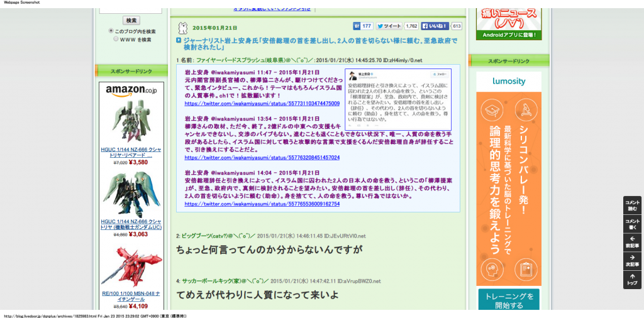Open RE/100 1/100 MSN-04II ナイチンゲール link
This screenshot has width=644, height=318.
(131, 296)
